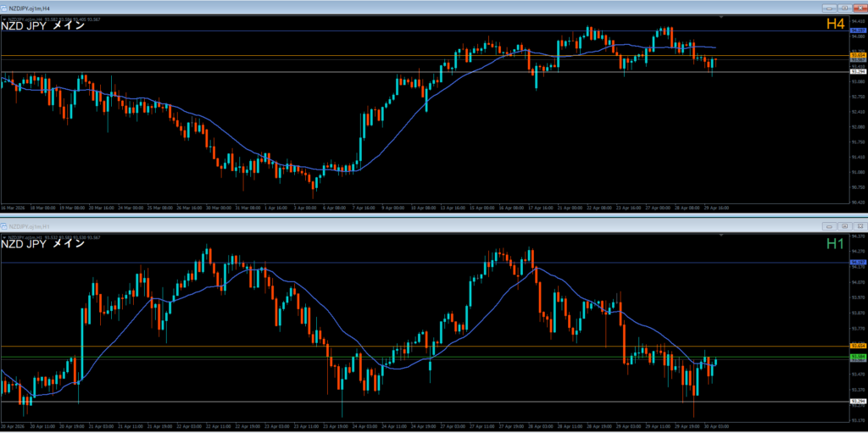The height and width of the screenshot is (433, 868).
Task: Click the orange H4 timeframe label
Action: click(835, 25)
